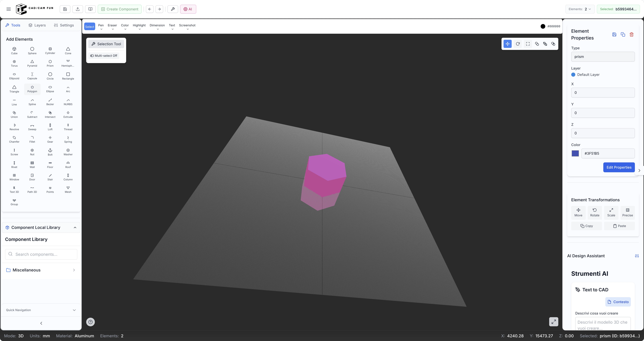Open the Eraser dropdown

coord(112,27)
